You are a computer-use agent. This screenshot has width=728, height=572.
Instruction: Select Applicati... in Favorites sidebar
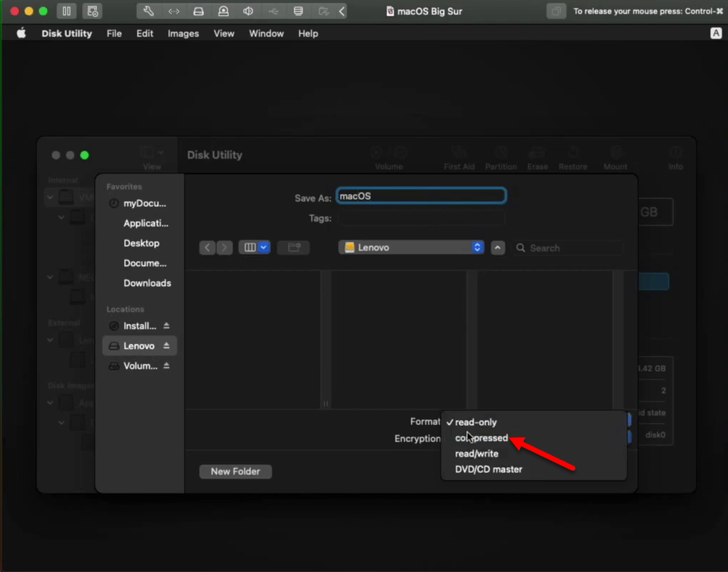139,223
